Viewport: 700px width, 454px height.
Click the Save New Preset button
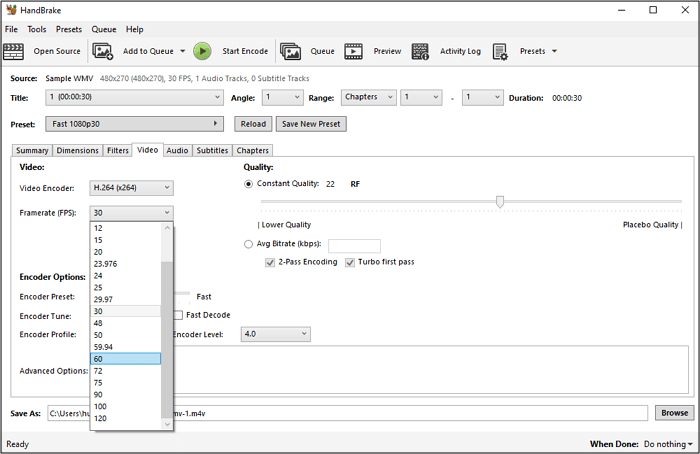[310, 124]
